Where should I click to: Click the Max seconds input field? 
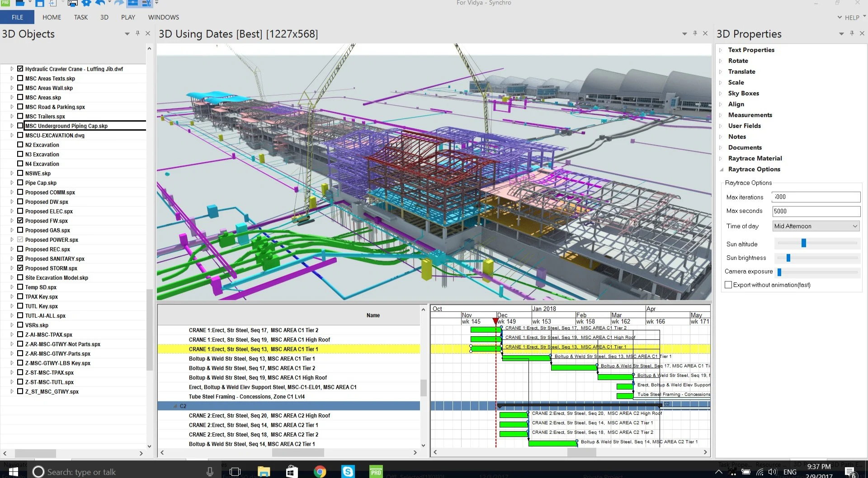click(816, 211)
